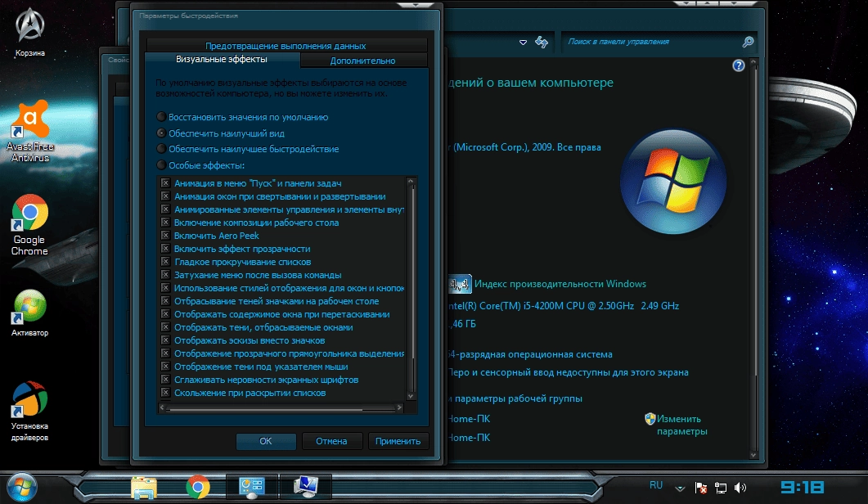Click horizontal scrollbar in effects list
Screen dimensions: 868x504
click(x=264, y=408)
